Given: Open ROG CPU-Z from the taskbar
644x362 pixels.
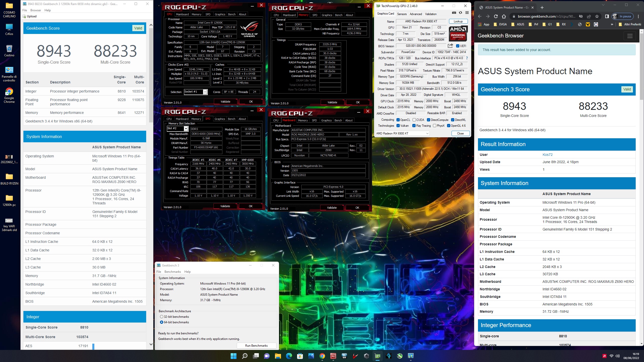Looking at the screenshot, I should [x=333, y=356].
